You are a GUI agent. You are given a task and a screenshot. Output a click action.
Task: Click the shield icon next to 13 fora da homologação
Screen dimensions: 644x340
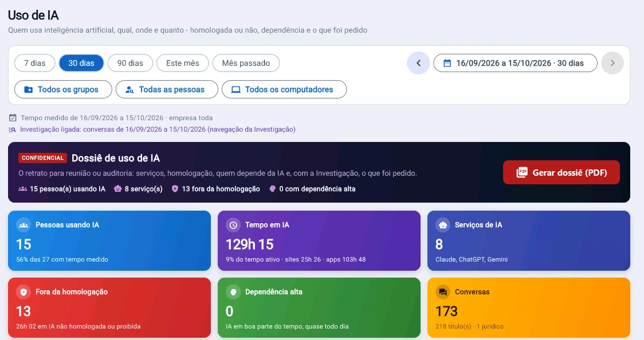pyautogui.click(x=175, y=189)
